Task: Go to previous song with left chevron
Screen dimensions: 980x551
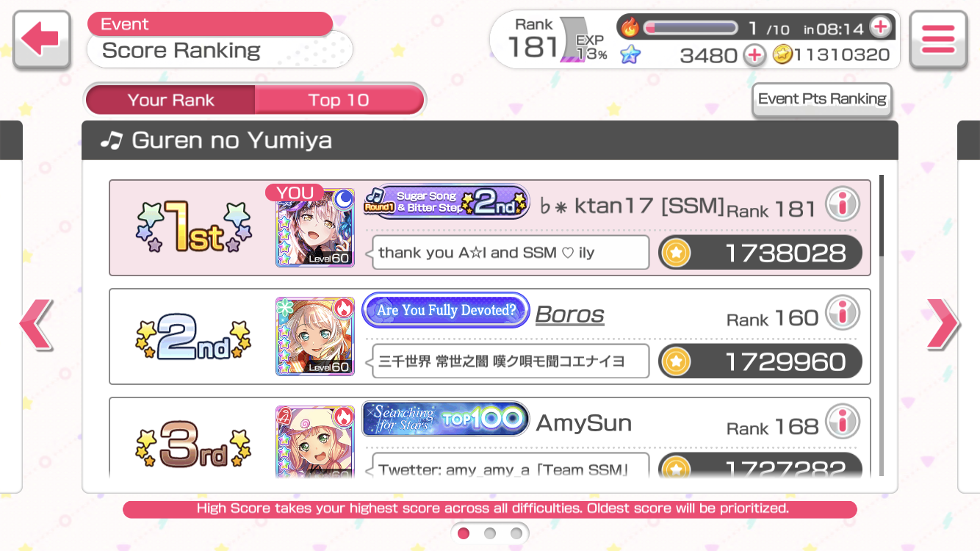Action: [x=36, y=324]
